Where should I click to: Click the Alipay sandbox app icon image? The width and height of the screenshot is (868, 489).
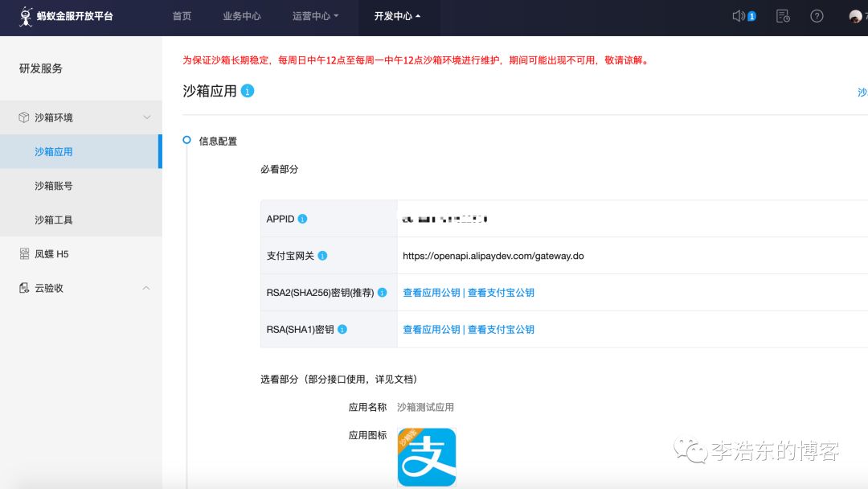tap(427, 457)
